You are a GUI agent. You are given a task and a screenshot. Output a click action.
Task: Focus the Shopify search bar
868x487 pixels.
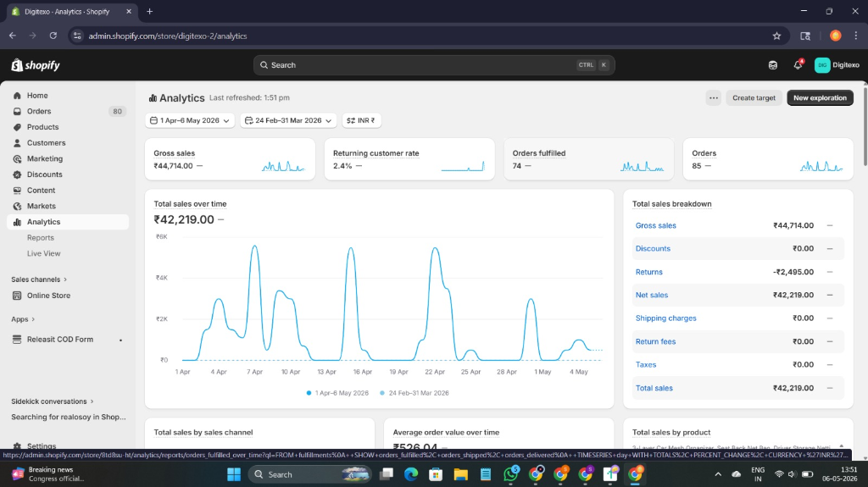434,65
